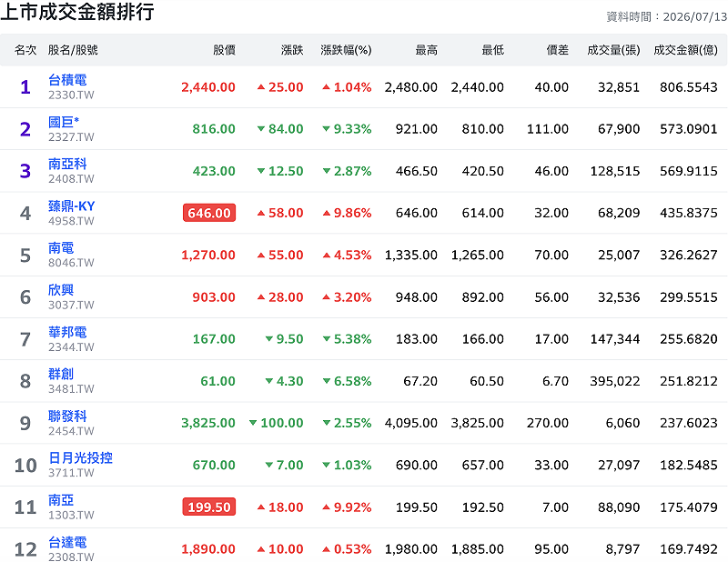
Task: Open the 欣興 stock link
Action: 61,290
